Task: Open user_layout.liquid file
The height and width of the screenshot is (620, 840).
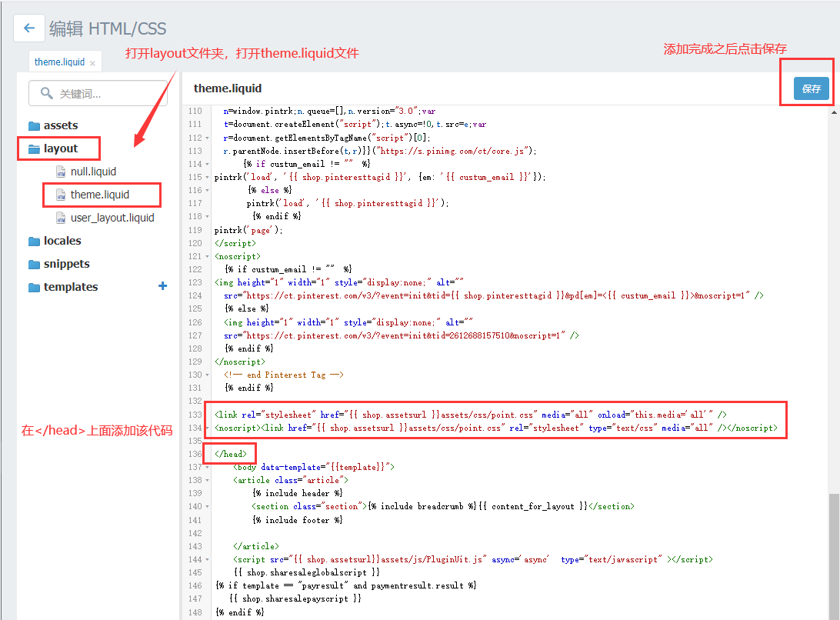Action: pos(112,218)
